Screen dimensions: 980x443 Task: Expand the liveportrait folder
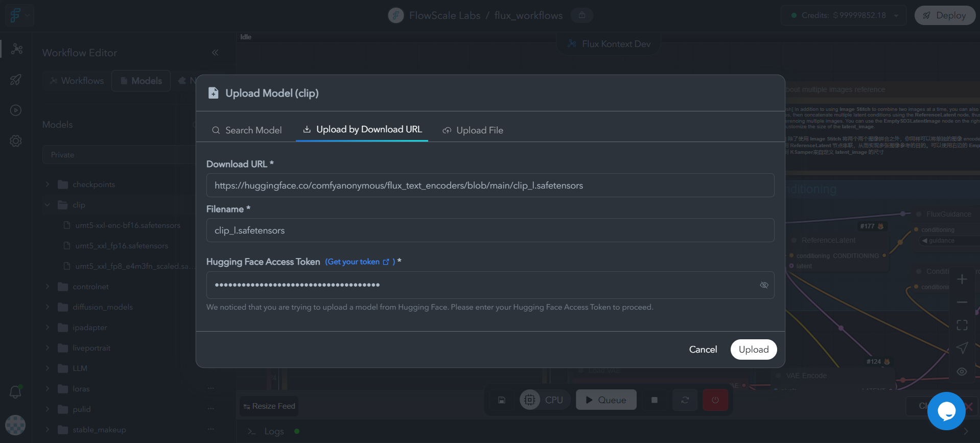(x=48, y=348)
